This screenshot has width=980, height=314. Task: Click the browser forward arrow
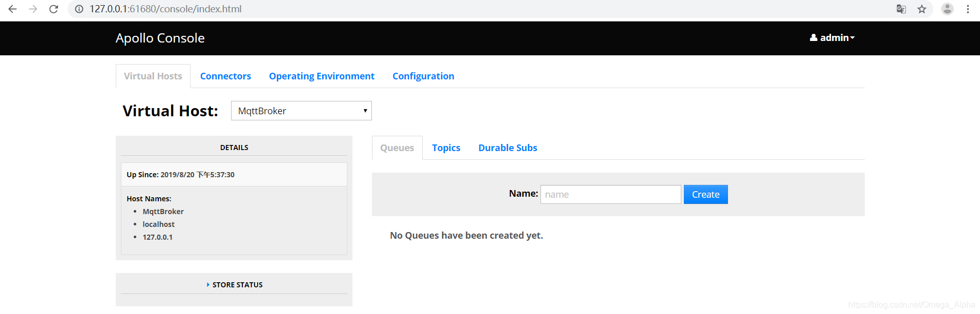pyautogui.click(x=33, y=9)
